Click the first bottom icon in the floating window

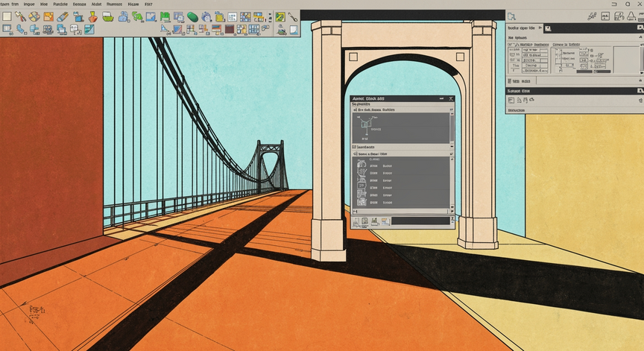click(356, 222)
